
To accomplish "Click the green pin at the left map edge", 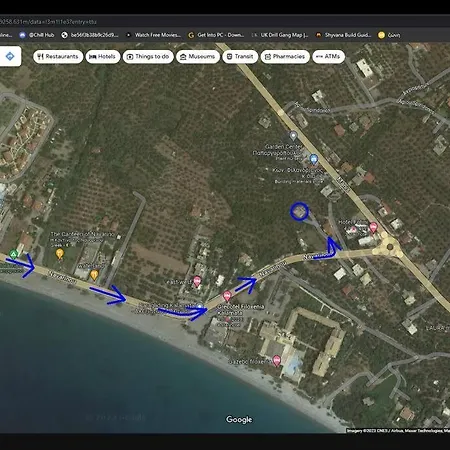I will [13, 254].
